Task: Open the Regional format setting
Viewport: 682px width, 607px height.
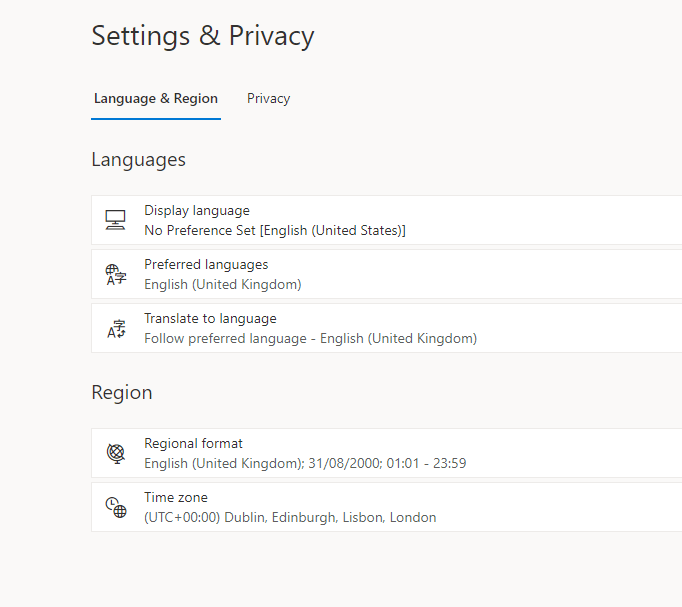Action: click(386, 453)
